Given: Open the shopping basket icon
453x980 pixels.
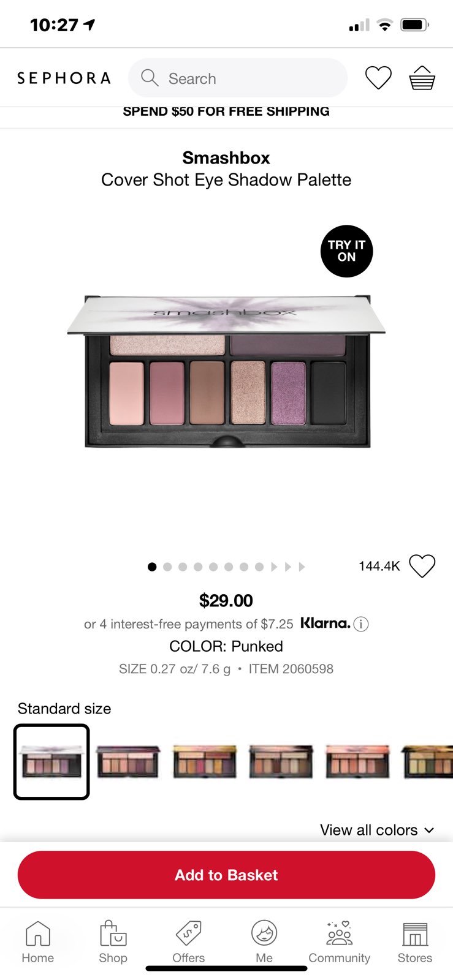Looking at the screenshot, I should coord(422,78).
